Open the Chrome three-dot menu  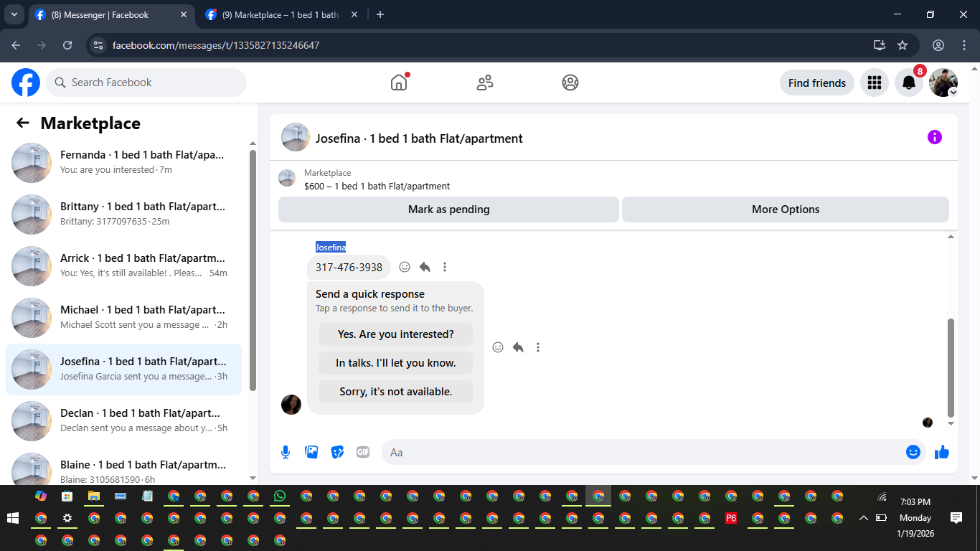click(x=963, y=44)
